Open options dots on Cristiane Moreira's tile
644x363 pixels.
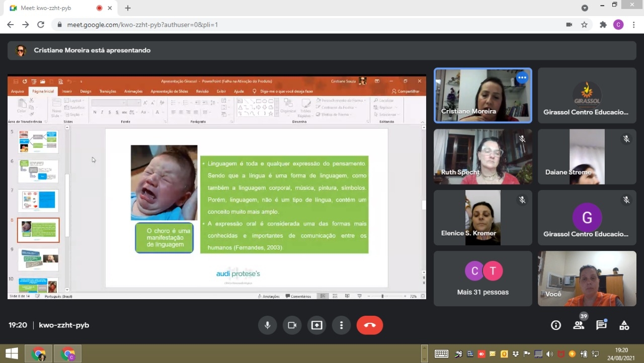pyautogui.click(x=522, y=77)
